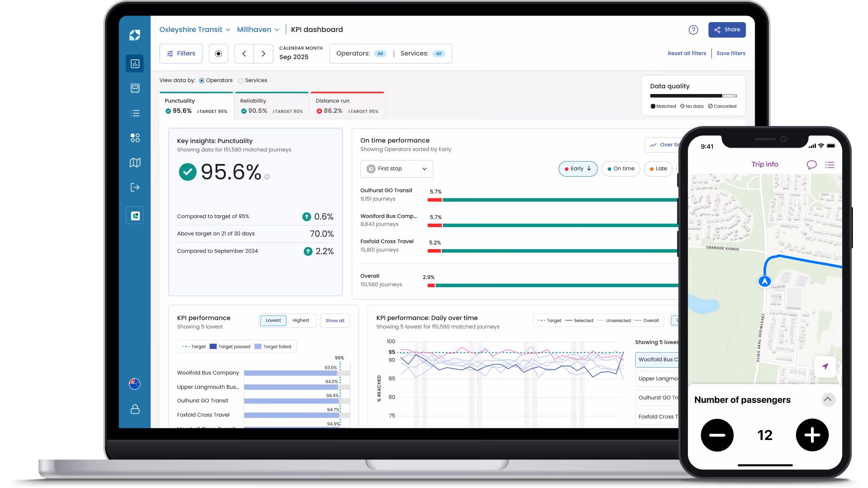Click the Data quality progress bar
This screenshot has height=488, width=868.
click(x=693, y=96)
